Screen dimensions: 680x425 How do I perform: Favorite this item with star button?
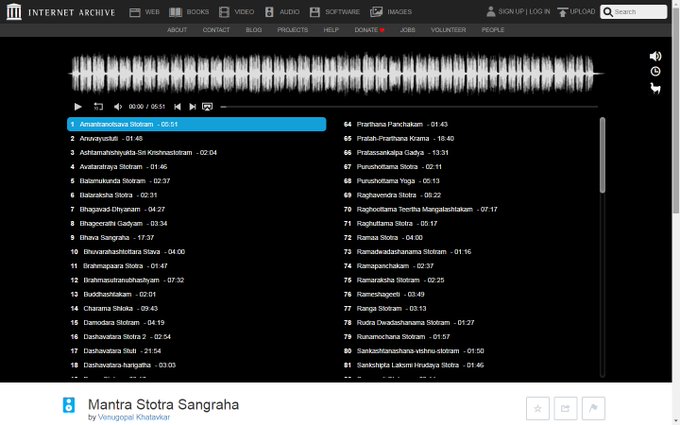[538, 409]
